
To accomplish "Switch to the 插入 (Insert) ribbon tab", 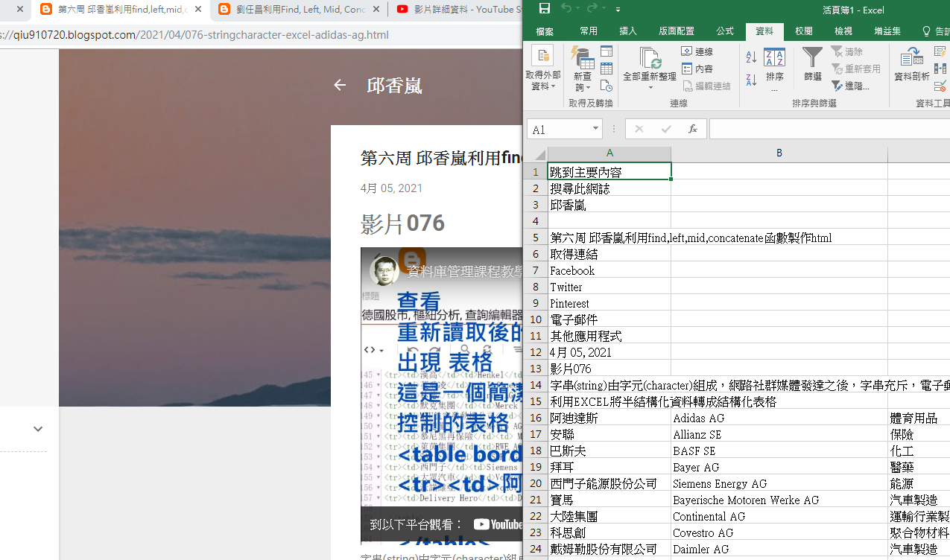I will [x=628, y=31].
